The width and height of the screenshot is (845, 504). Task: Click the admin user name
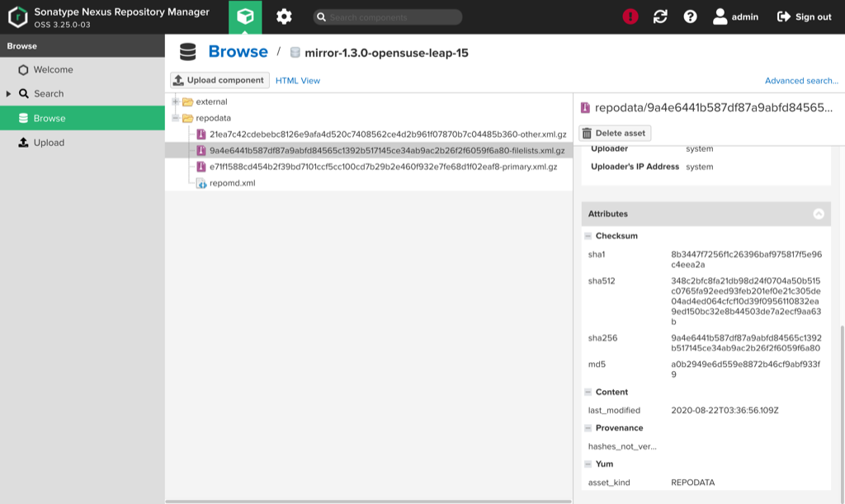pyautogui.click(x=745, y=17)
